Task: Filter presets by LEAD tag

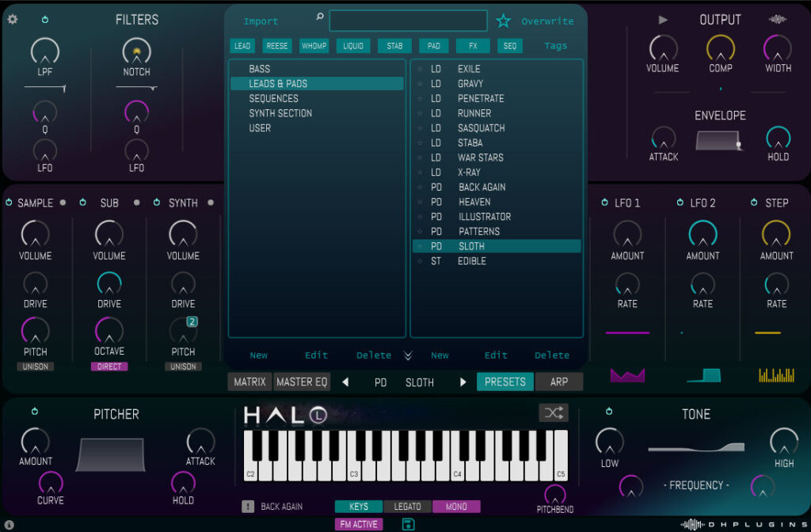Action: click(242, 46)
